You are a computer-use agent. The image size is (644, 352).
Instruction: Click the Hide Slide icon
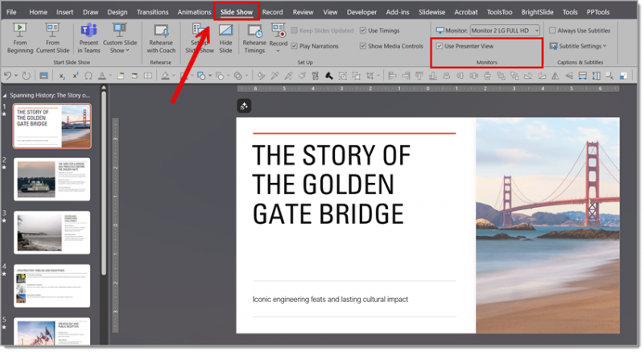click(x=225, y=31)
